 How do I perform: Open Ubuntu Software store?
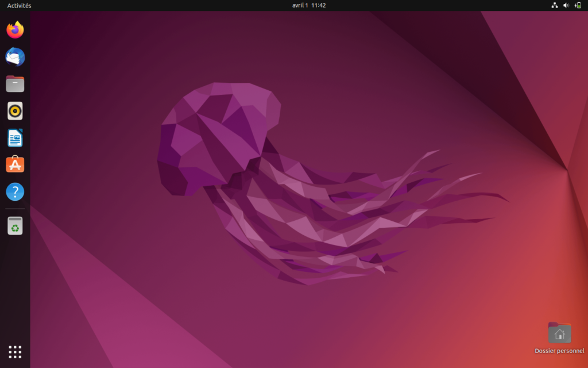(15, 164)
